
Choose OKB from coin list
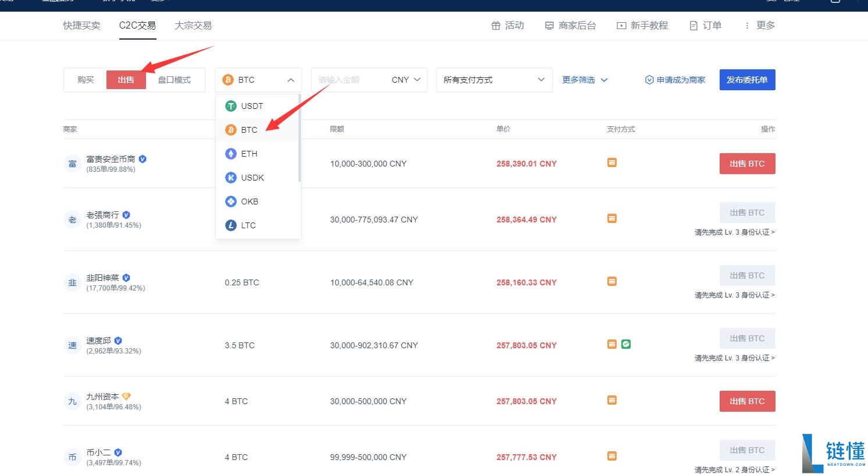[258, 201]
